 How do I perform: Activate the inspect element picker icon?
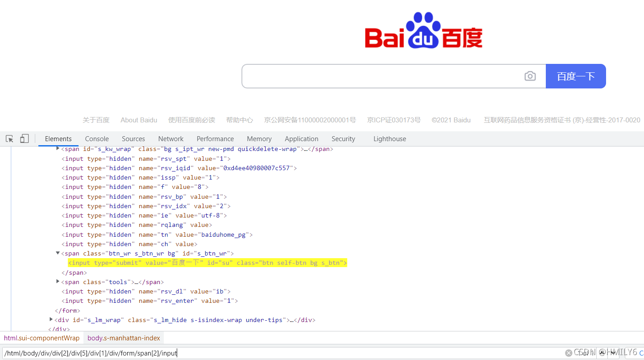pyautogui.click(x=9, y=138)
